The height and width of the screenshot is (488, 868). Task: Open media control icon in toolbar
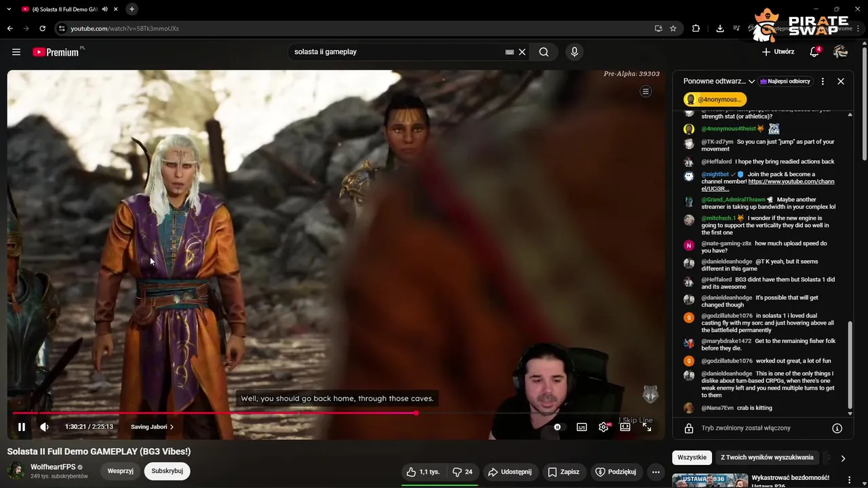[736, 28]
